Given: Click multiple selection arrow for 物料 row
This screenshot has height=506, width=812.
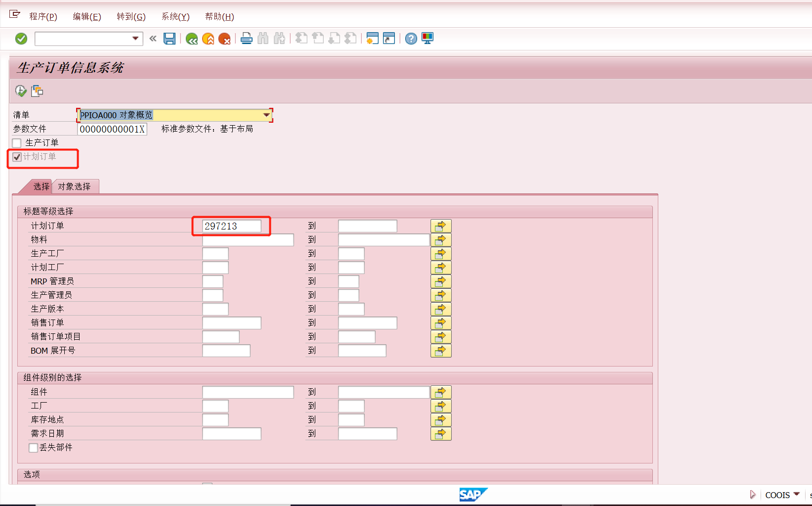Looking at the screenshot, I should 441,240.
